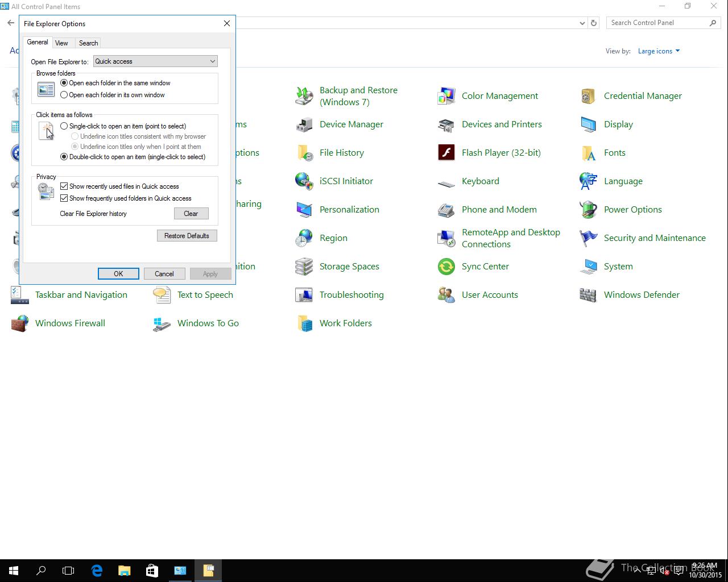Switch to the General tab

coord(38,42)
